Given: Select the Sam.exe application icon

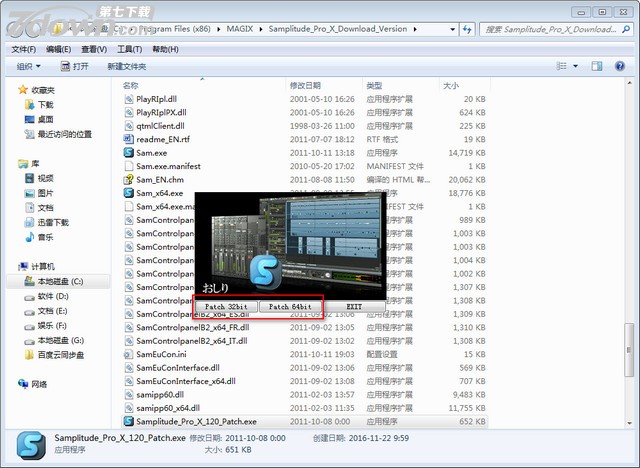Looking at the screenshot, I should click(129, 153).
